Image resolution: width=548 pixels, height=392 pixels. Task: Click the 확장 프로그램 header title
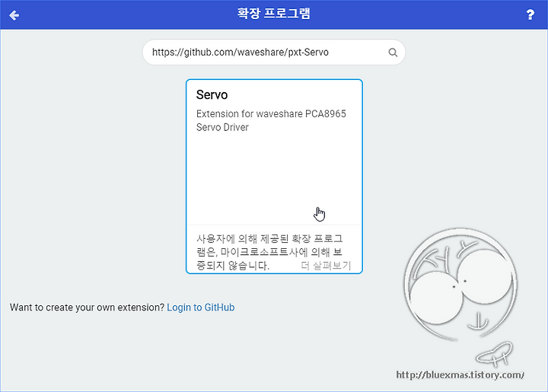274,14
